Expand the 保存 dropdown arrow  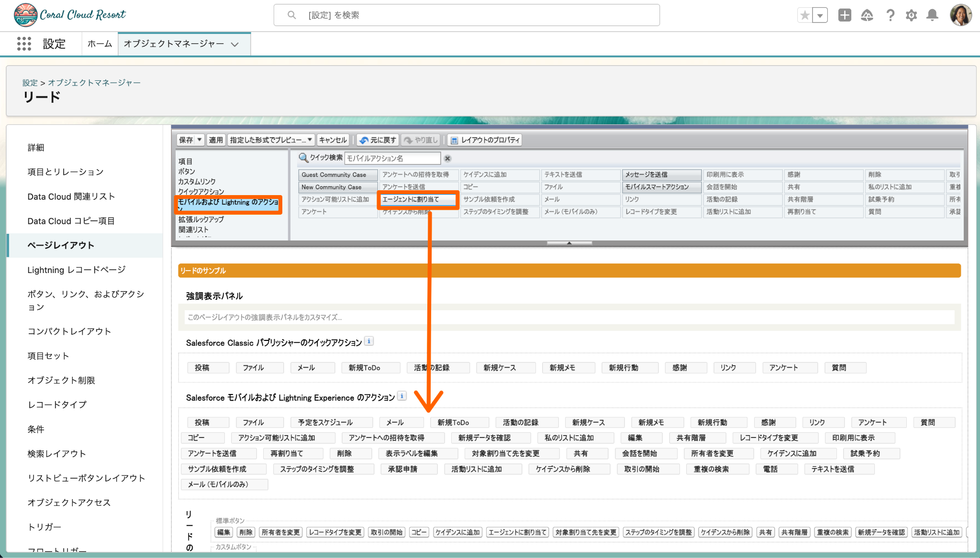200,140
